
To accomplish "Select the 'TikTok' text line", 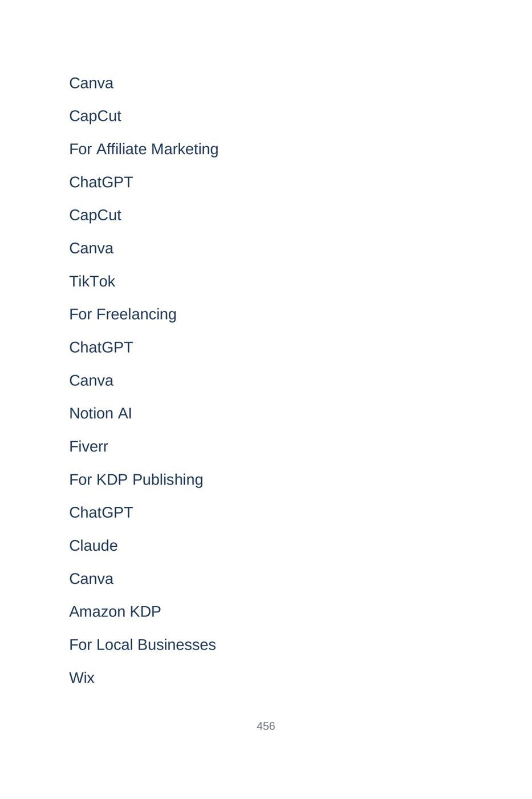I will pos(92,281).
